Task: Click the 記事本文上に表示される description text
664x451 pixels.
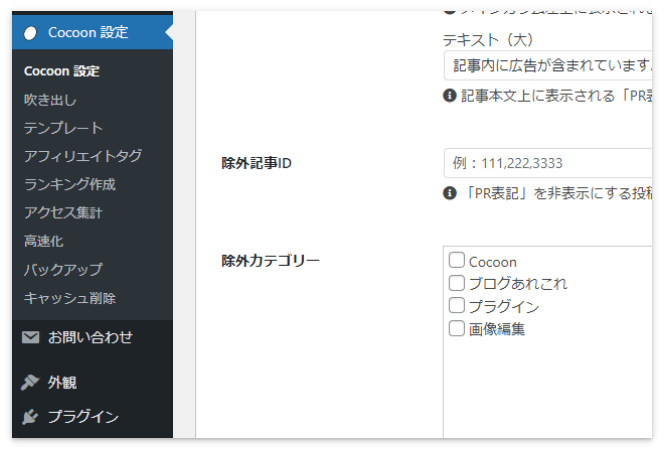Action: click(556, 96)
